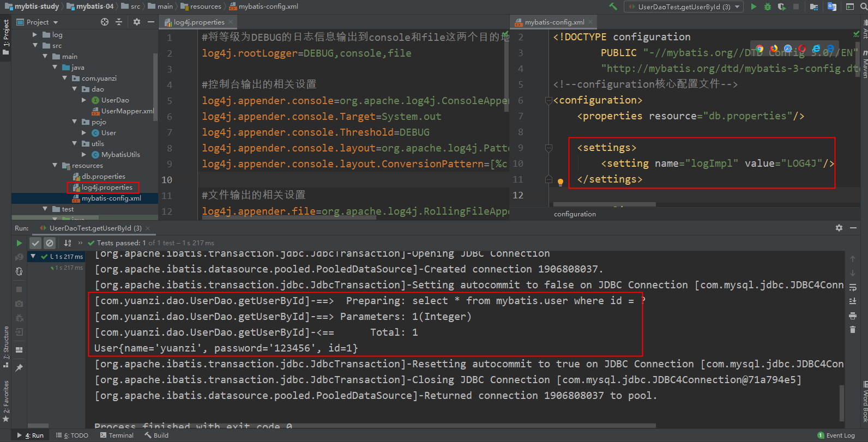Image resolution: width=868 pixels, height=442 pixels.
Task: Toggle auto-test rerun icon in Run panel
Action: tap(19, 271)
